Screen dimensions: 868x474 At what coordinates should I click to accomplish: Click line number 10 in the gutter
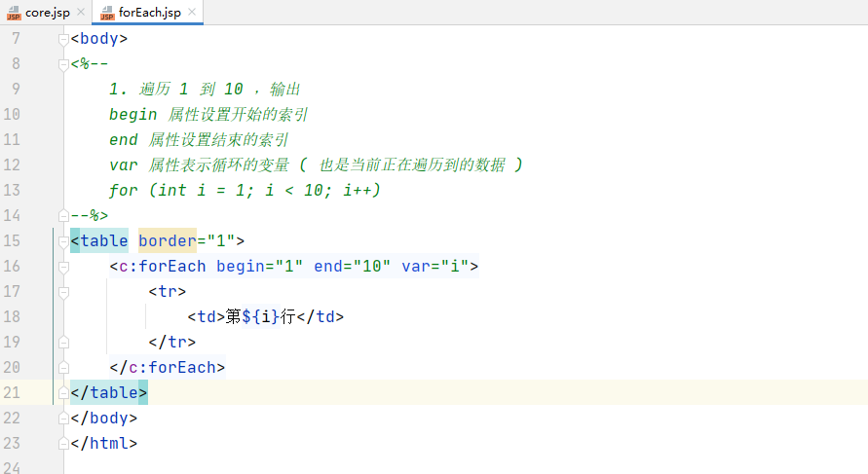(x=12, y=115)
